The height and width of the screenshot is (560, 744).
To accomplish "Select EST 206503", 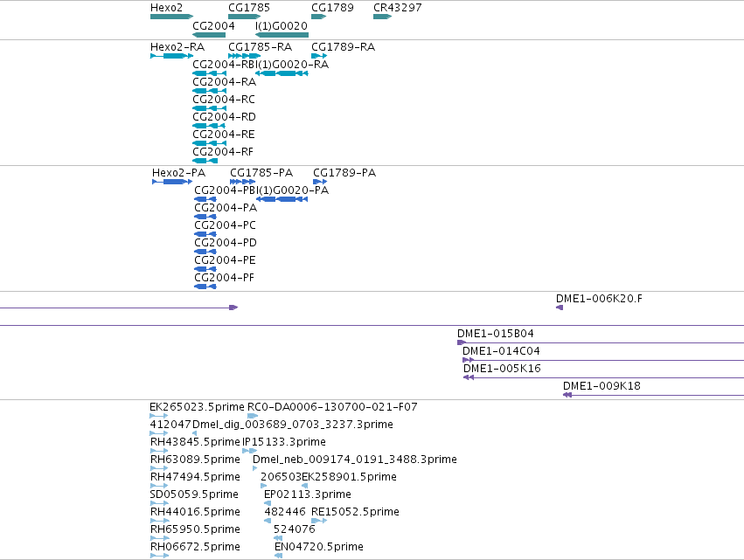I will [x=263, y=486].
